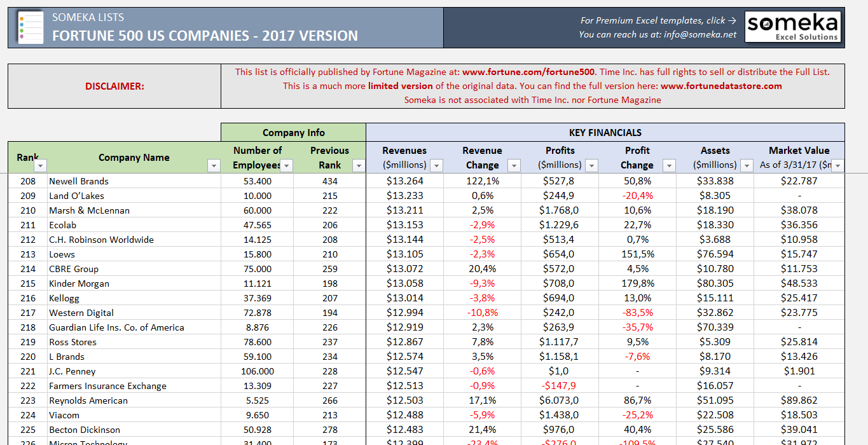868x445 pixels.
Task: Open the www.fortune.com/fortune500 link
Action: pyautogui.click(x=529, y=72)
